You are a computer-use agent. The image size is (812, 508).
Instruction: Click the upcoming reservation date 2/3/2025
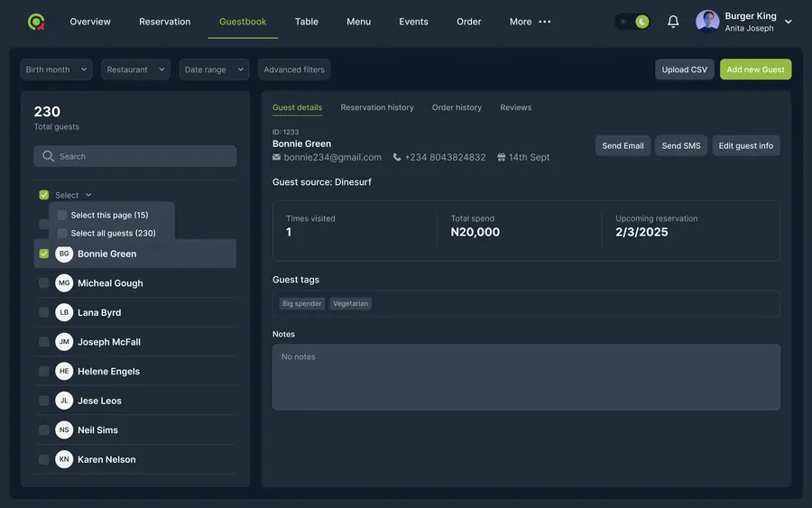[x=641, y=232]
